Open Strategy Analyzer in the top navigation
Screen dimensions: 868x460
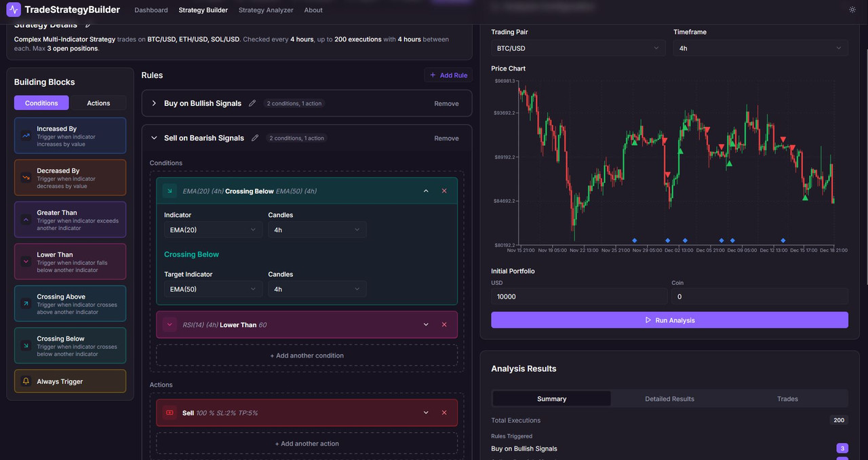click(266, 10)
